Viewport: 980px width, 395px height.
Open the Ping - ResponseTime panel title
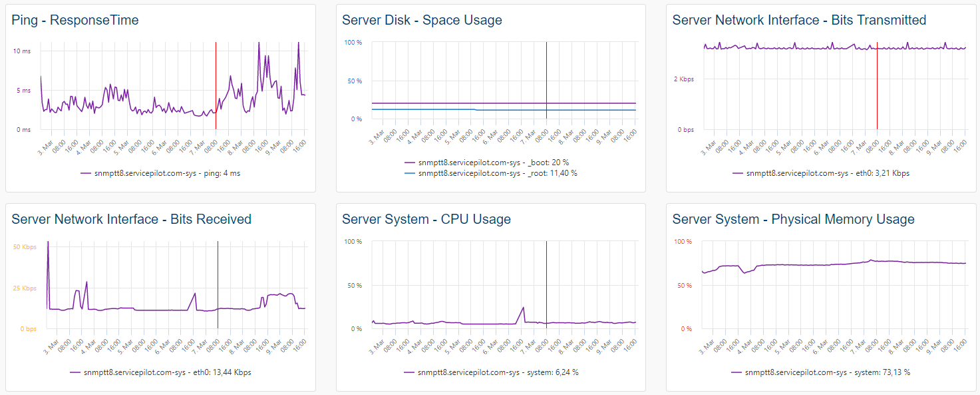click(x=75, y=20)
